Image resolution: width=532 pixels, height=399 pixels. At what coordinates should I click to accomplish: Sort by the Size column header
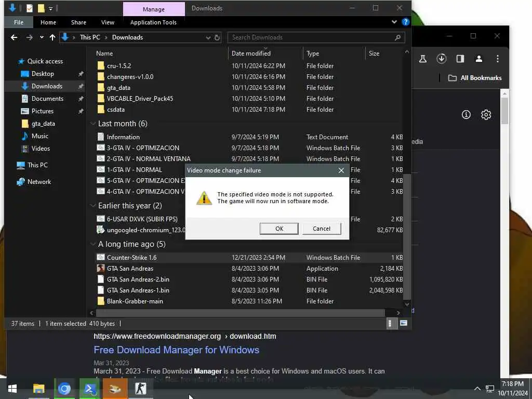point(374,54)
